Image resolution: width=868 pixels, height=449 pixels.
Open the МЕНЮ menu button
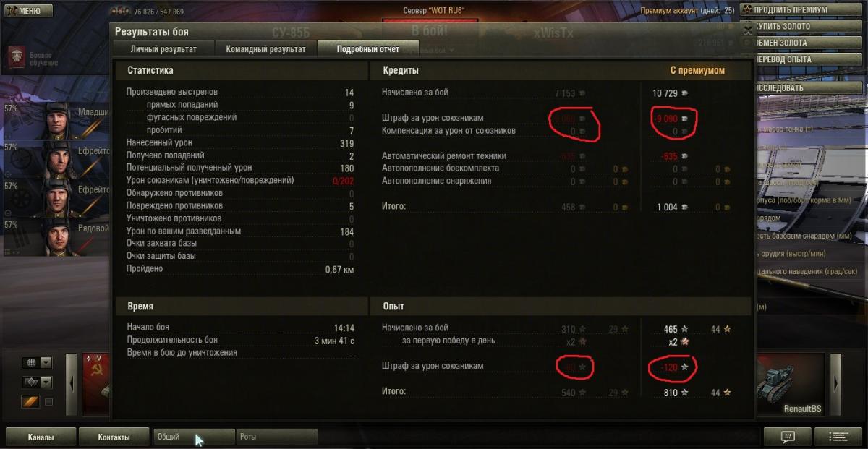pyautogui.click(x=29, y=11)
